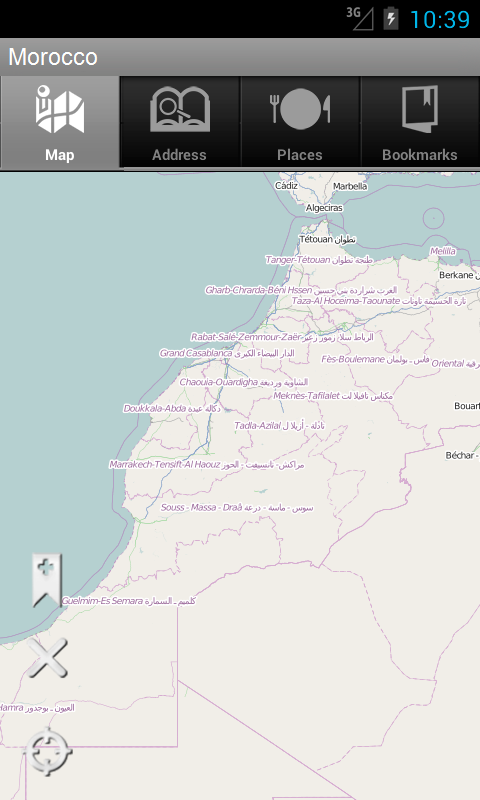Tap the Grand Casablanca label
The width and height of the screenshot is (480, 800).
tap(227, 353)
